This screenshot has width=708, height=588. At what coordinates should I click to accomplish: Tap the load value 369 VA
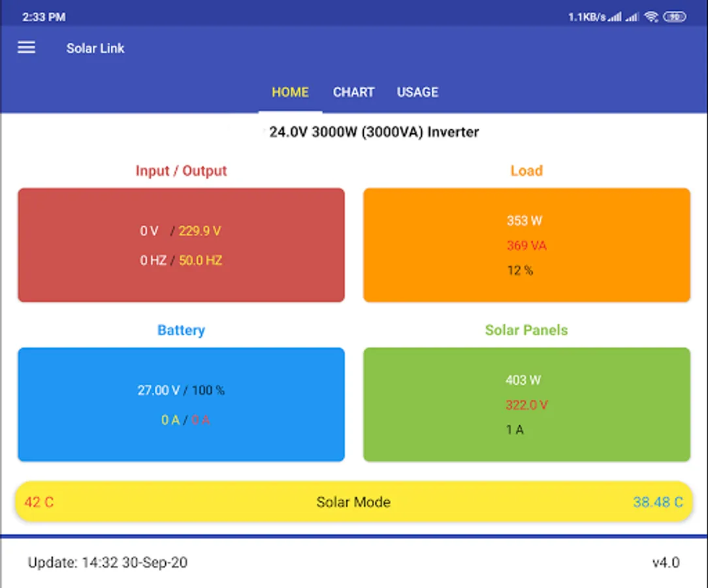click(526, 246)
